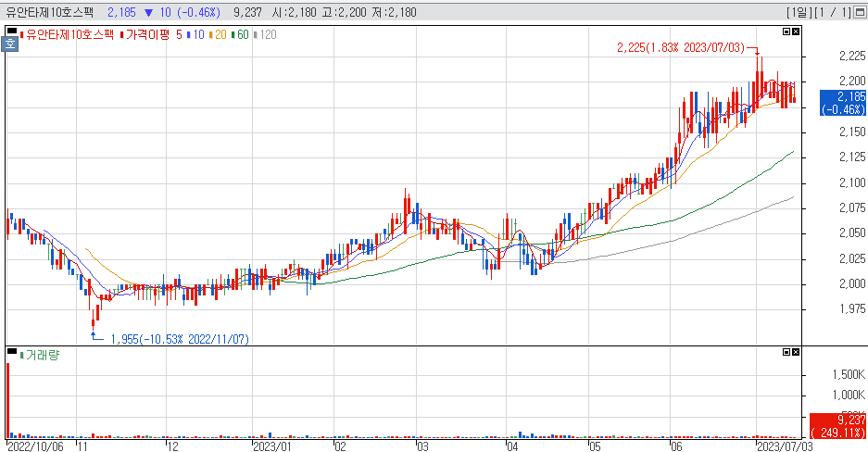The height and width of the screenshot is (452, 868).
Task: Click the red volume tag 9,237 (249.11%)
Action: click(x=838, y=426)
